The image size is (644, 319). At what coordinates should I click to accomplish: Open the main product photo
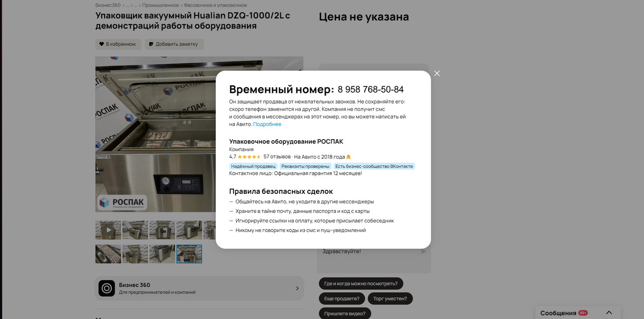coord(199,134)
